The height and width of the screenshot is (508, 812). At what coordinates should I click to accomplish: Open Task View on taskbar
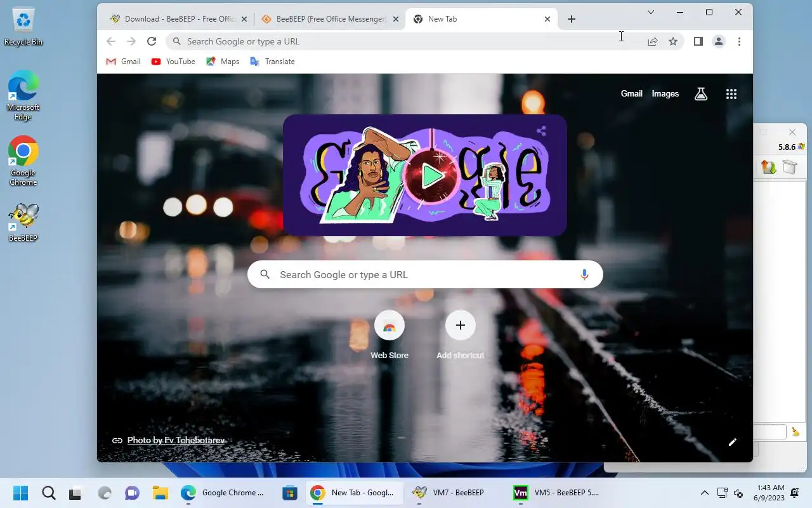tap(75, 493)
